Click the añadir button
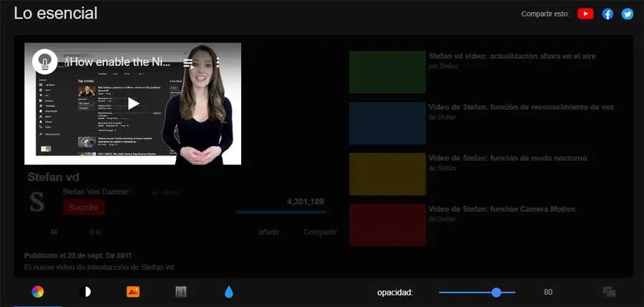The height and width of the screenshot is (307, 644). point(269,232)
